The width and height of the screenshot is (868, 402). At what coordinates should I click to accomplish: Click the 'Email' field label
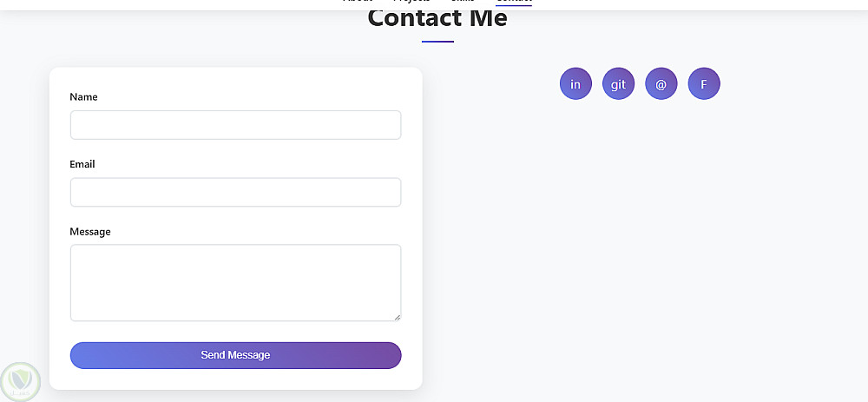tap(82, 164)
